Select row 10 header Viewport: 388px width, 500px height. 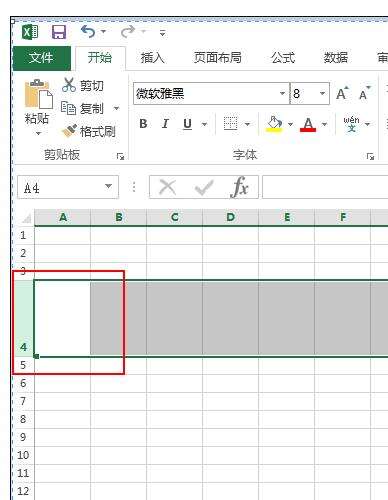tap(23, 455)
